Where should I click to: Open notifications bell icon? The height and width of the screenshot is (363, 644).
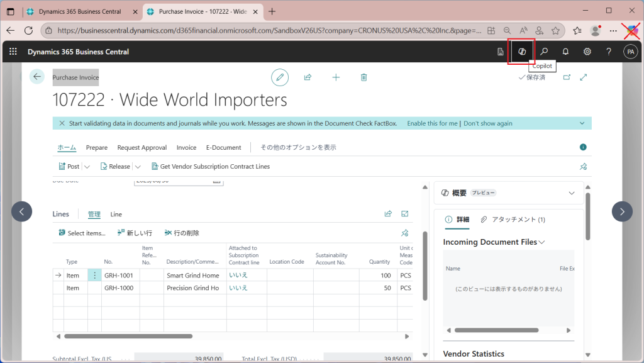click(565, 52)
